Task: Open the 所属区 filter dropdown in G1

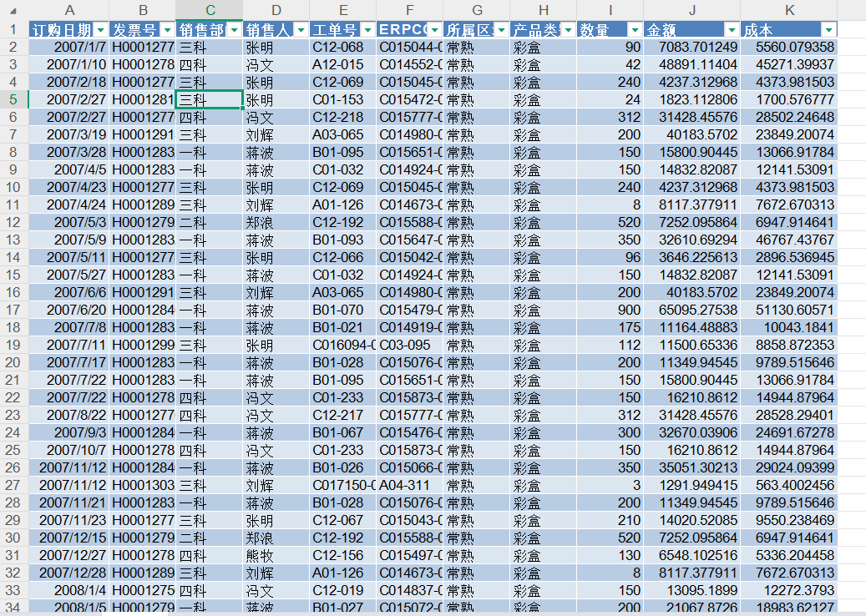Action: (502, 30)
